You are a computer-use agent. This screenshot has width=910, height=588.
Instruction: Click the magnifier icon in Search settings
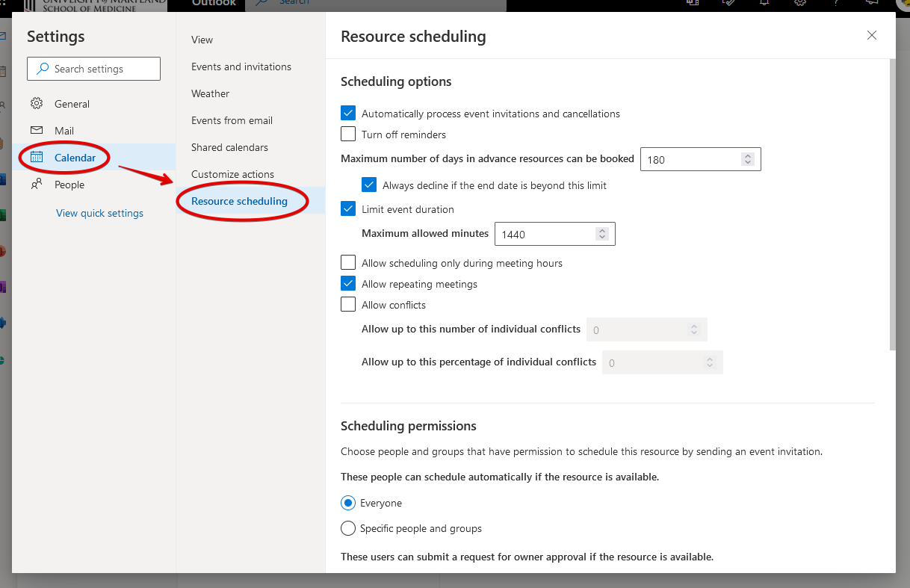[43, 69]
